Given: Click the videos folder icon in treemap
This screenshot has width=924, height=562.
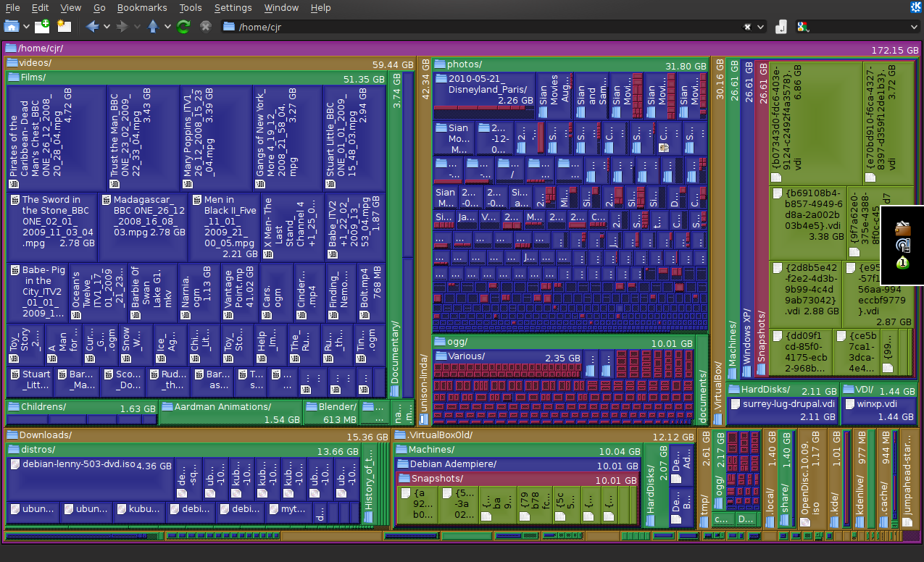Looking at the screenshot, I should 13,64.
